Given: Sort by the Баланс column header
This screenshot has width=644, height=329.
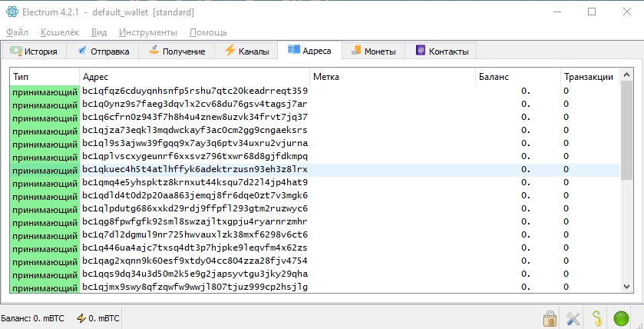Looking at the screenshot, I should [518, 77].
